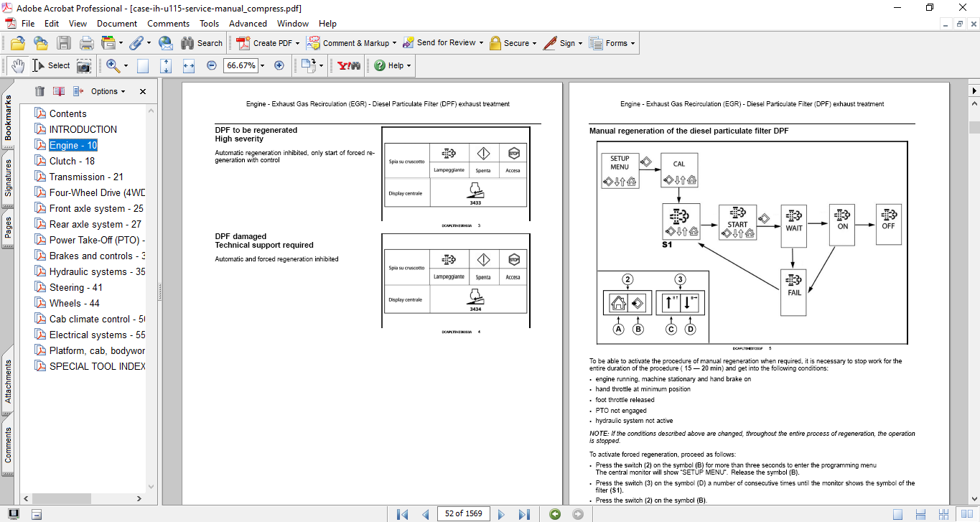Open the Hydraulic systems - 35 bookmark
Image resolution: width=980 pixels, height=522 pixels.
click(x=97, y=271)
